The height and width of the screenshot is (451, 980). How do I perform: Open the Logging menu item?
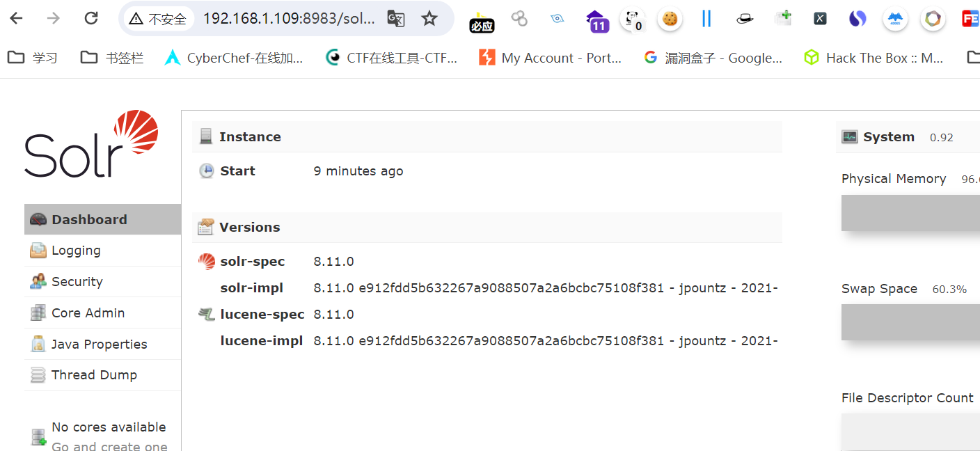pos(102,251)
